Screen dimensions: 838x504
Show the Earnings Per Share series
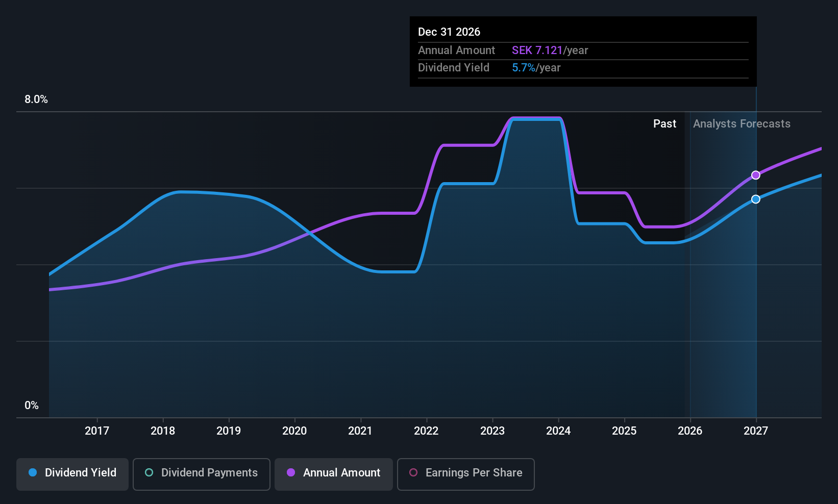(465, 474)
